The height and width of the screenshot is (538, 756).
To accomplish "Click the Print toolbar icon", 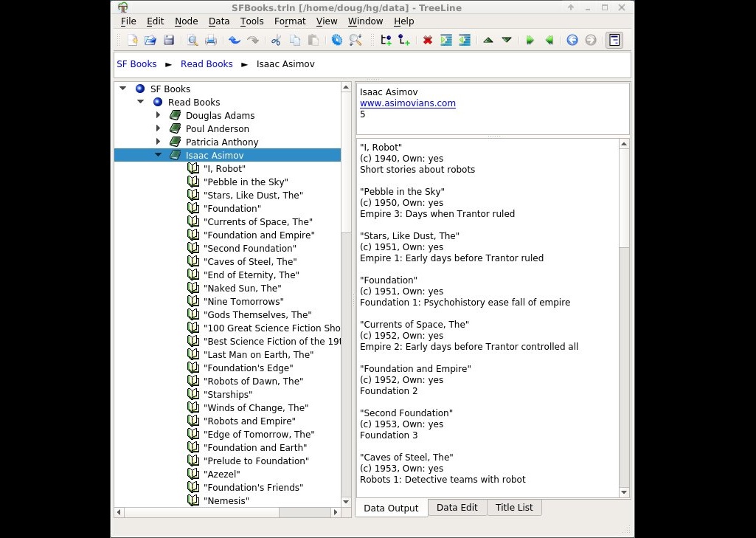I will pos(211,40).
